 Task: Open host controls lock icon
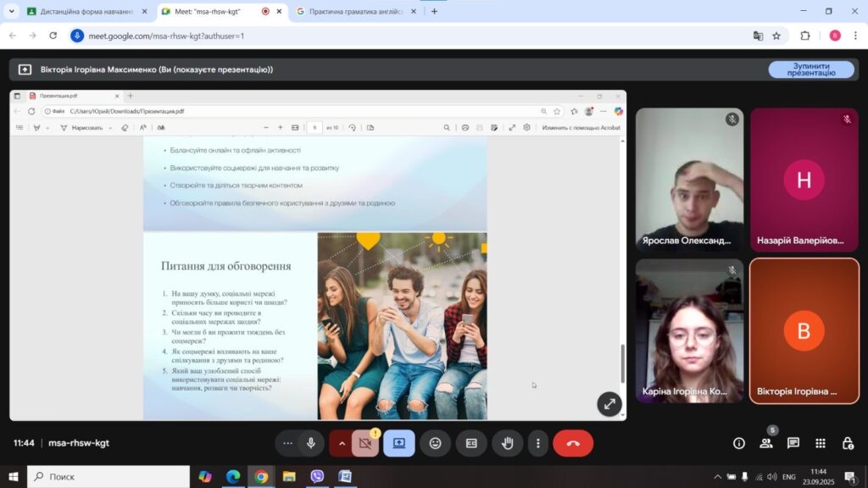pos(848,443)
